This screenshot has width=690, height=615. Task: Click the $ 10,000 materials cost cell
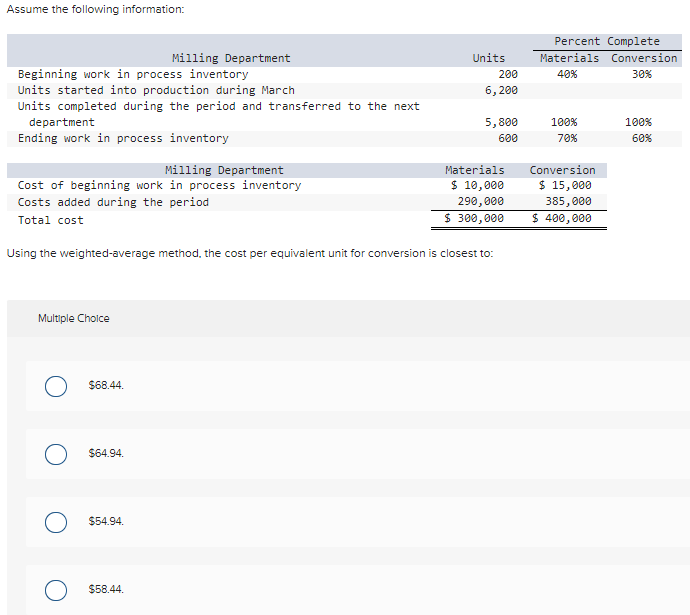[477, 185]
